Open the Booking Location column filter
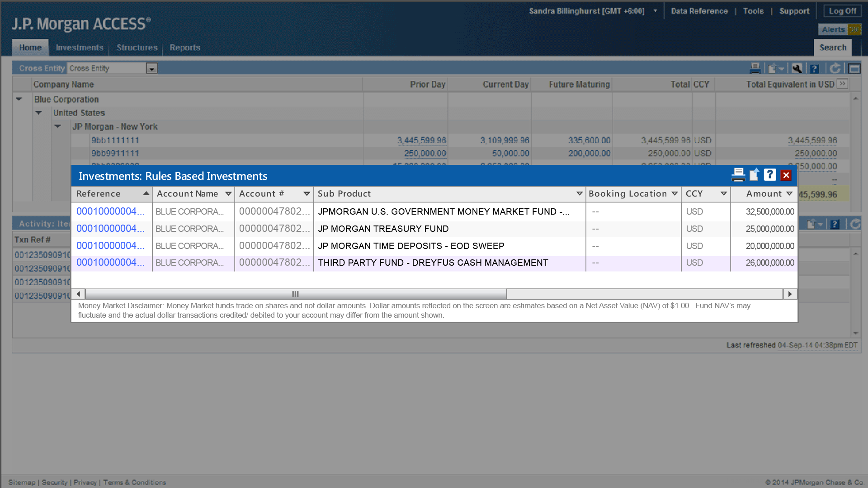 675,194
